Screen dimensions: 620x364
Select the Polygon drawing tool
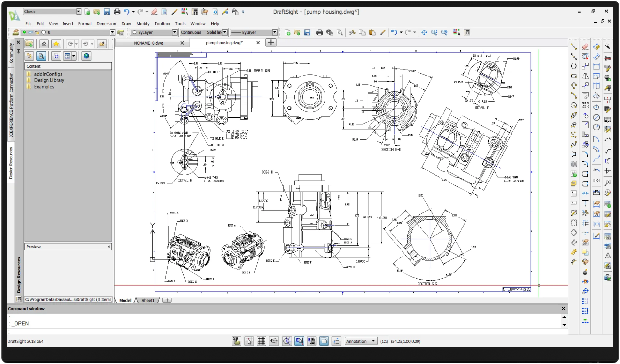(573, 66)
